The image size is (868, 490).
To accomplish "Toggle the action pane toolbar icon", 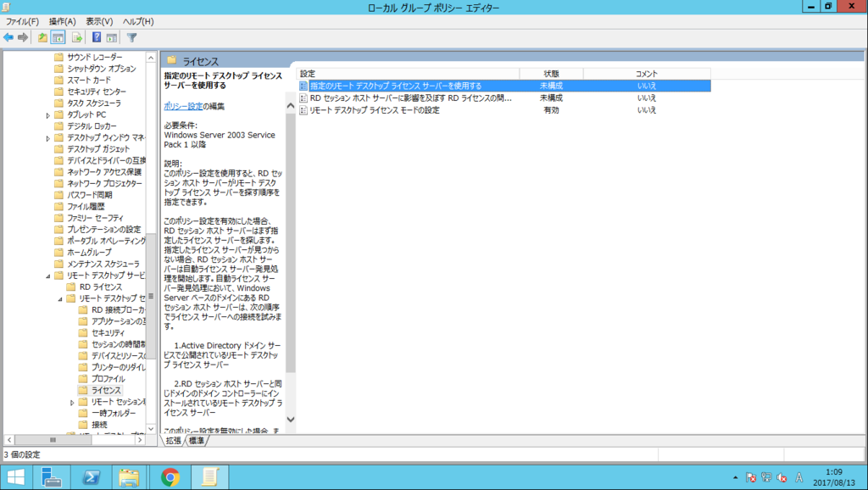I will [112, 37].
